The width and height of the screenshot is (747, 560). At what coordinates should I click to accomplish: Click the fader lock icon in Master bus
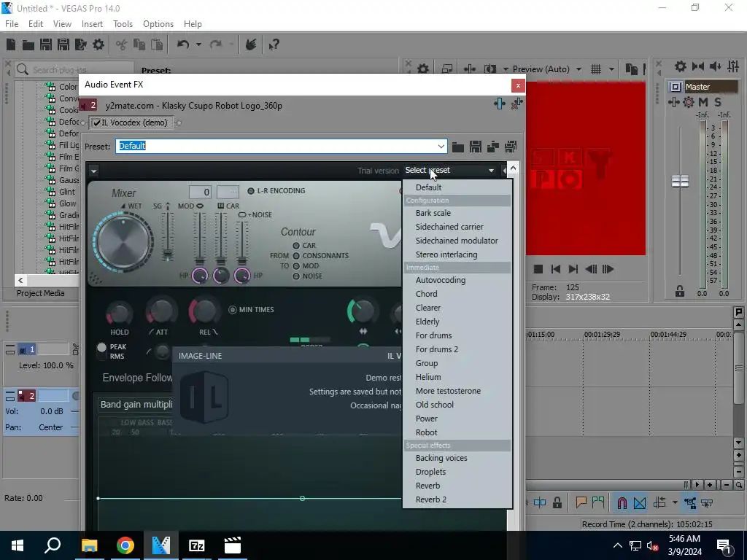point(680,292)
